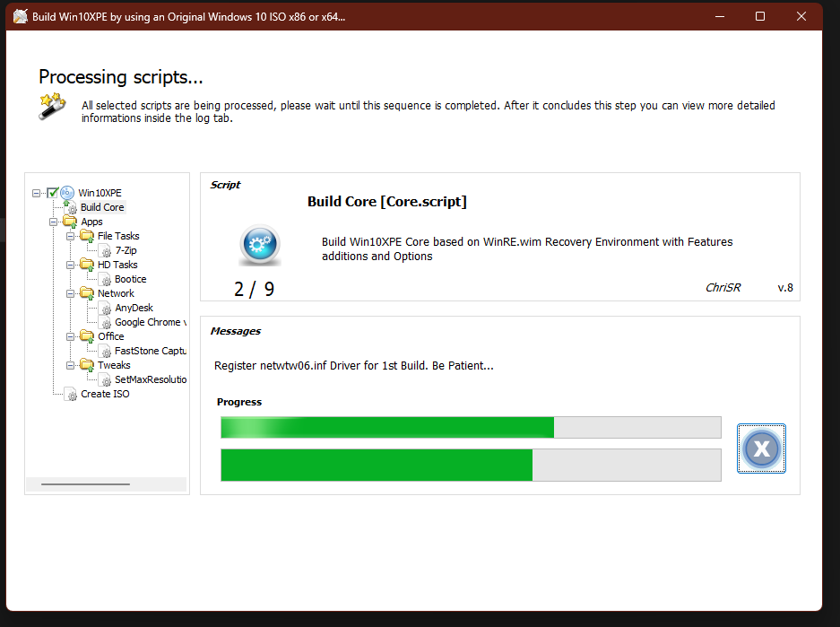The width and height of the screenshot is (840, 627).
Task: Click the large blue gears script logo
Action: coord(260,245)
